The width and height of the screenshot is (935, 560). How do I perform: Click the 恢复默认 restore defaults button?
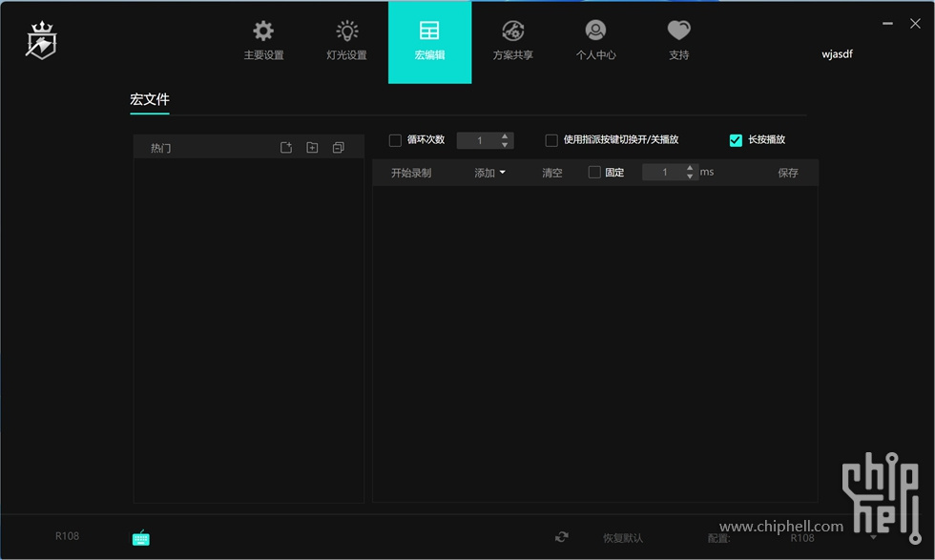click(x=623, y=538)
